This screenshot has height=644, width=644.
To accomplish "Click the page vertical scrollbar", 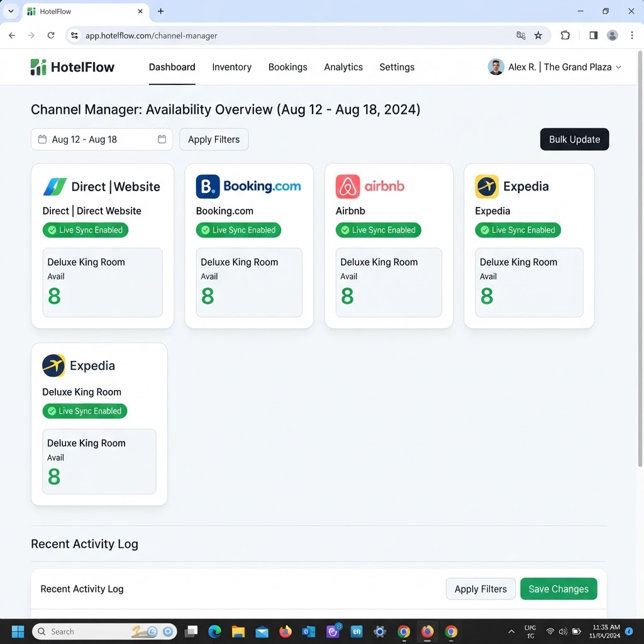I will click(x=640, y=258).
